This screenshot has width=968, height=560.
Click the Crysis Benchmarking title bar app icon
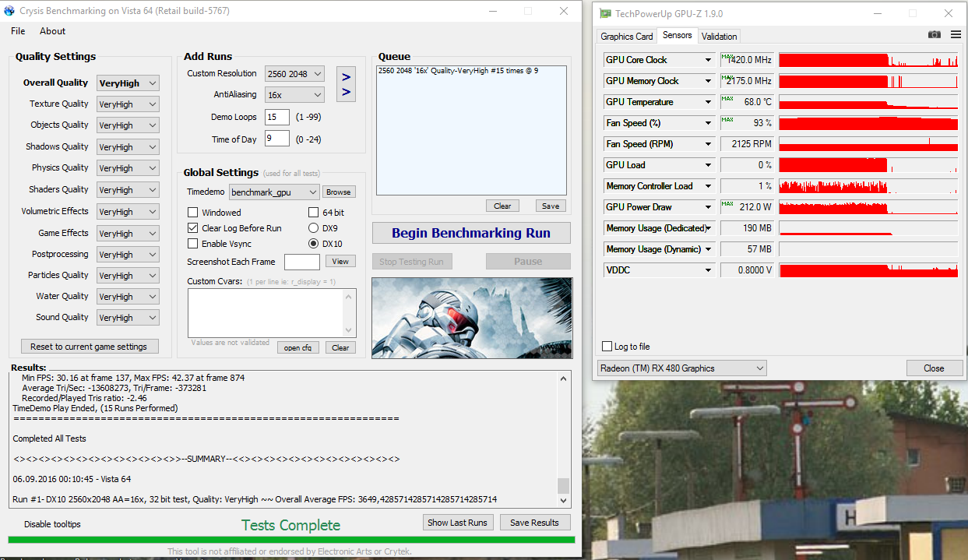(9, 11)
